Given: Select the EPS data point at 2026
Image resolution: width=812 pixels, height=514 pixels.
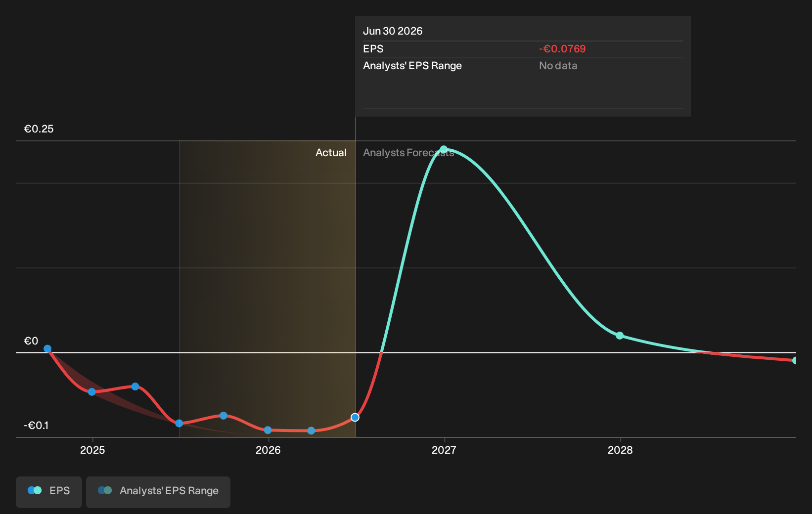Looking at the screenshot, I should [x=268, y=430].
